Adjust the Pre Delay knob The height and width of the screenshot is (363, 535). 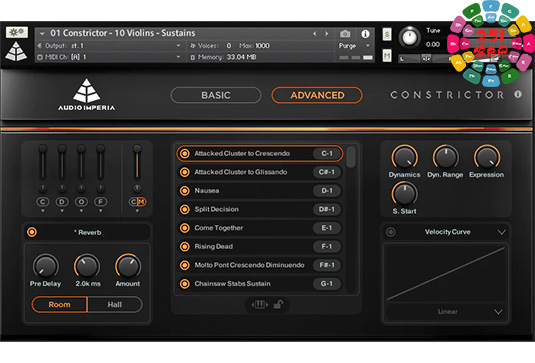[x=45, y=266]
